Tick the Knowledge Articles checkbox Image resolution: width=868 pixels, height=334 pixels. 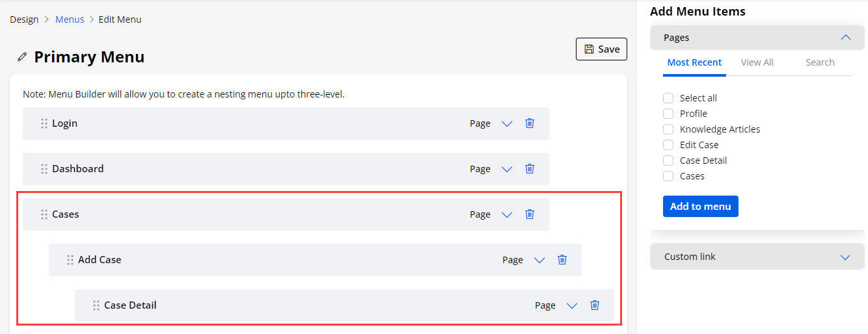[x=668, y=129]
